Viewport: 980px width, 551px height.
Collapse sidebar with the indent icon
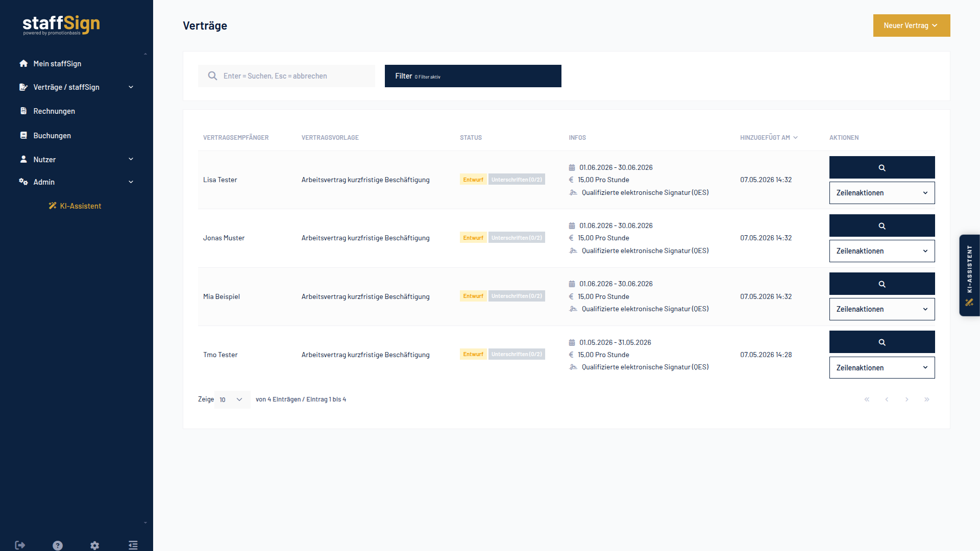(133, 545)
